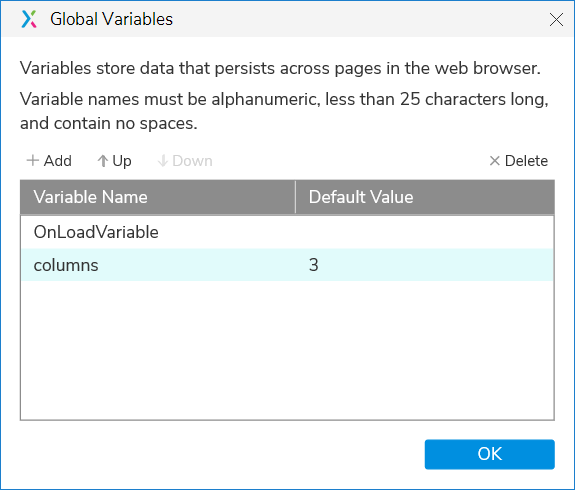Image resolution: width=575 pixels, height=490 pixels.
Task: Click the Down label in toolbar
Action: point(193,161)
